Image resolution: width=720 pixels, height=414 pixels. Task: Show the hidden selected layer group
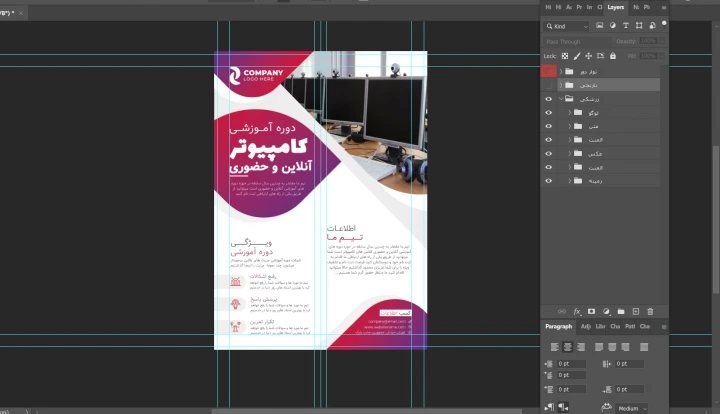[548, 86]
